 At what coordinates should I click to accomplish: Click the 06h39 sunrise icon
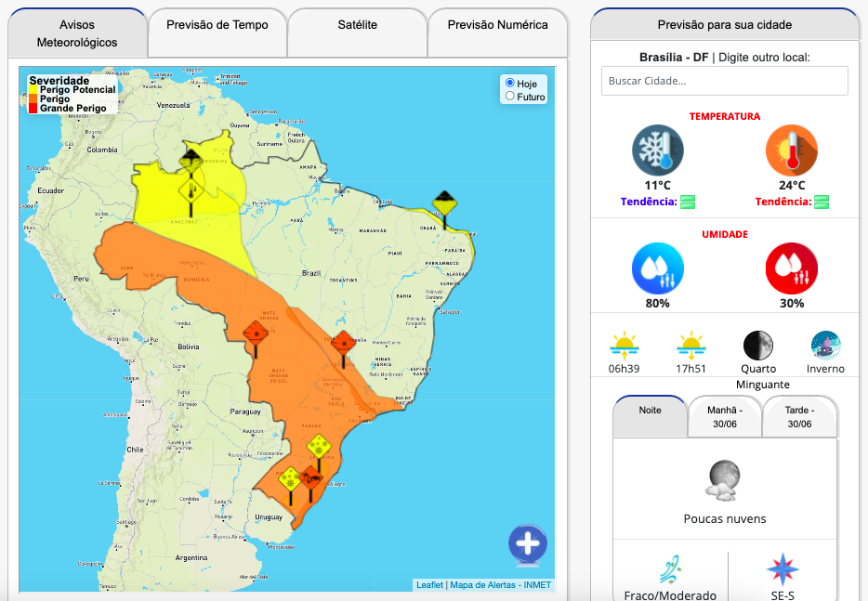point(625,346)
